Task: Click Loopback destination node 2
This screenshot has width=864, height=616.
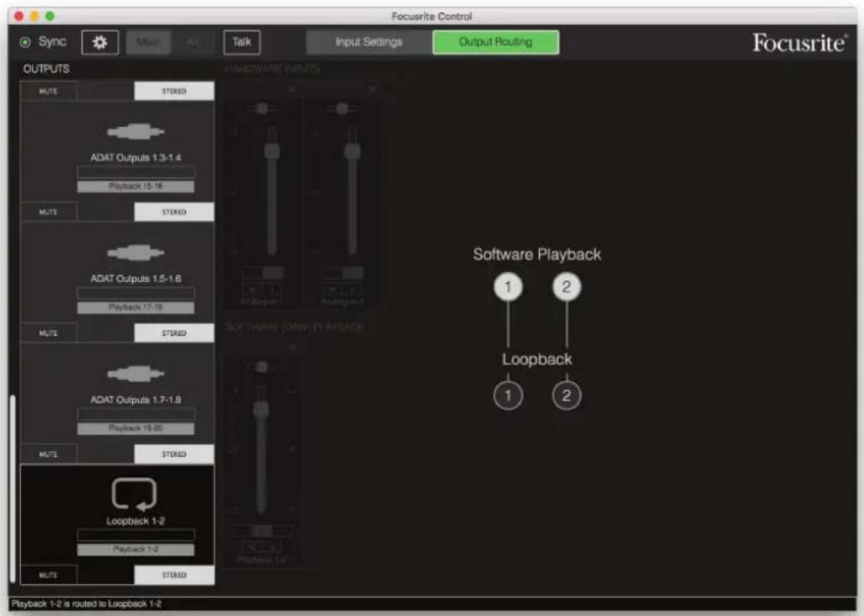Action: click(567, 396)
